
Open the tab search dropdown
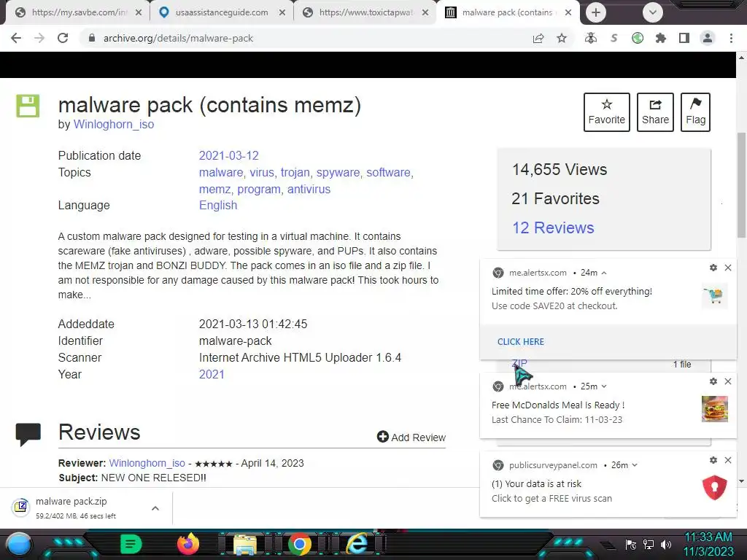pyautogui.click(x=653, y=12)
